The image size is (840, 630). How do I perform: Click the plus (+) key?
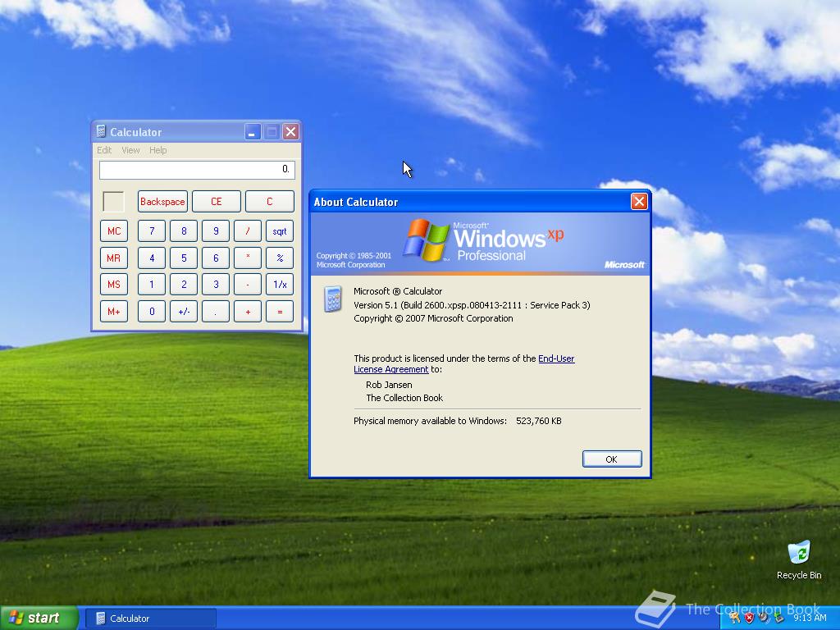(248, 311)
